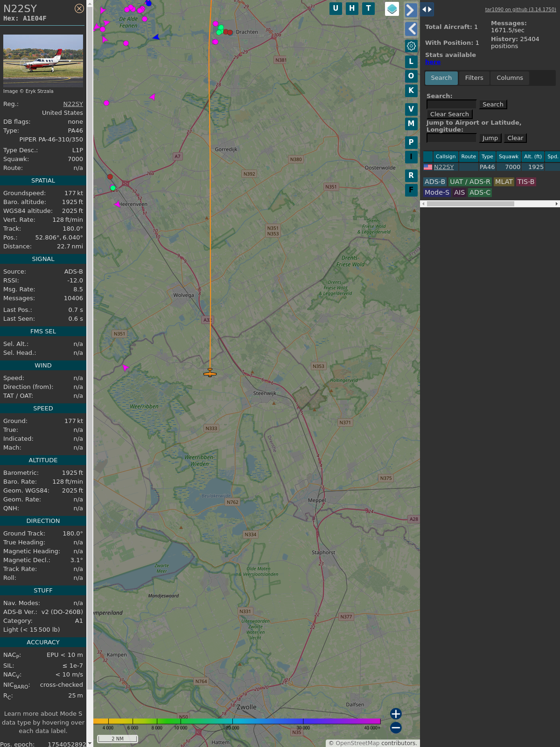The height and width of the screenshot is (747, 560).
Task: Click the left arrow sidebar button
Action: (x=411, y=29)
